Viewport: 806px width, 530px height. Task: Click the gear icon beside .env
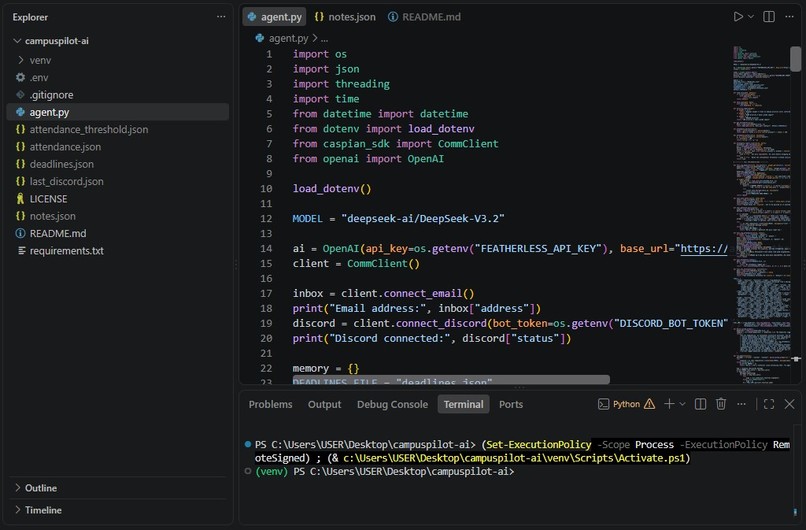[x=21, y=78]
